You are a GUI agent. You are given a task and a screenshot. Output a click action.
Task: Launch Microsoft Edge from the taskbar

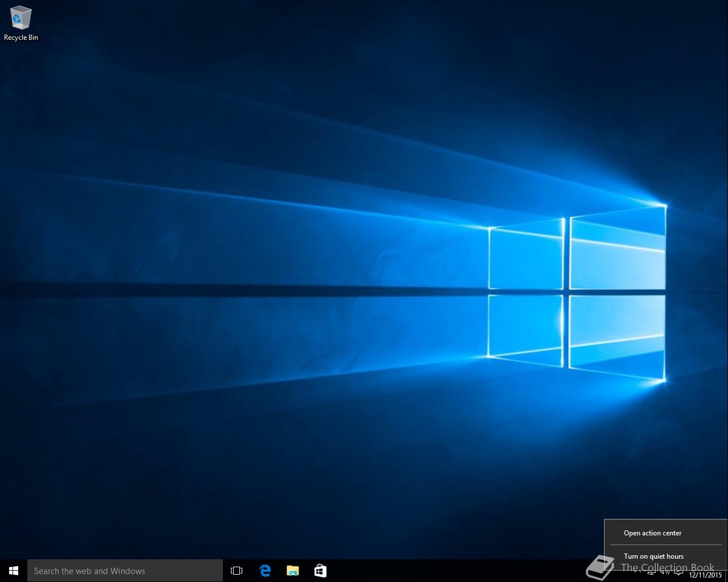tap(265, 571)
